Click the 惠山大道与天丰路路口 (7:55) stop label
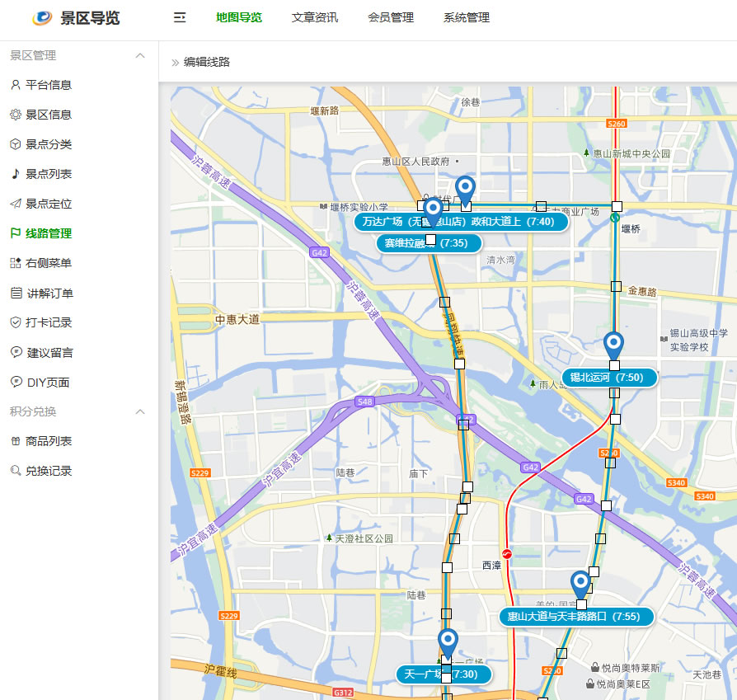Viewport: 737px width, 700px height. pyautogui.click(x=575, y=616)
